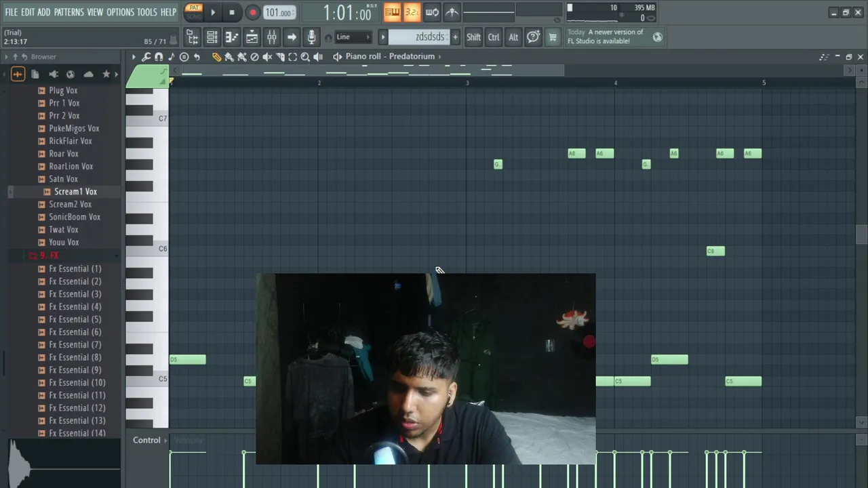Click the Ctrl modifier button

[494, 37]
